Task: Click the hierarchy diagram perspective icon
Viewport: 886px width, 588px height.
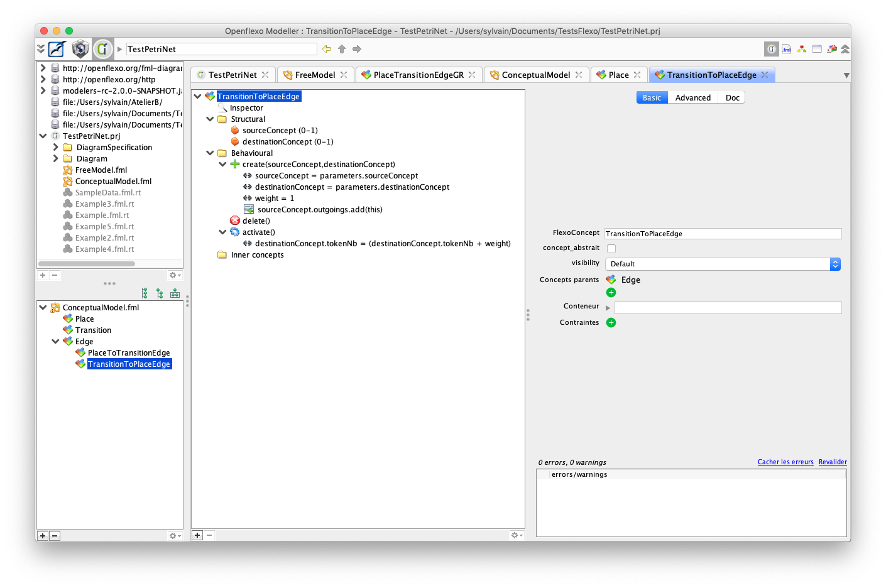Action: click(x=802, y=49)
